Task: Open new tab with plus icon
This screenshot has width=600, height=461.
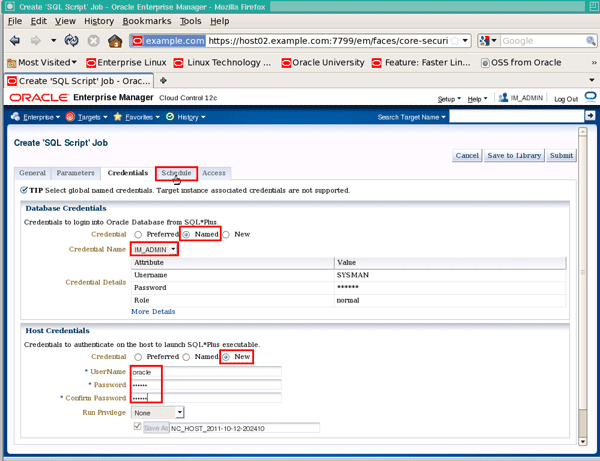Action: [163, 80]
